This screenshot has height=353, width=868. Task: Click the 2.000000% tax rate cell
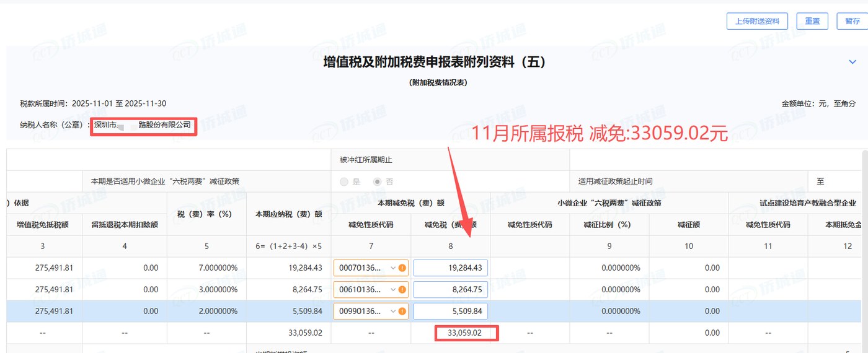click(x=206, y=310)
